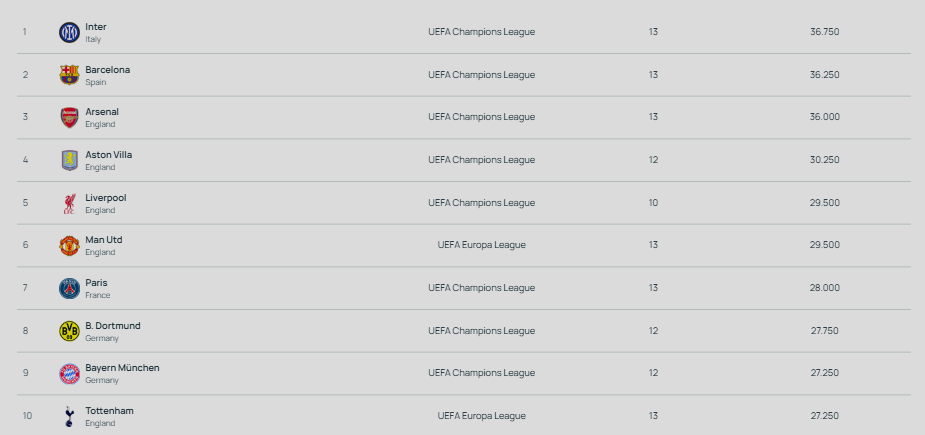Click the Aston Villa club crest
Viewport: 925px width, 435px height.
click(x=69, y=160)
